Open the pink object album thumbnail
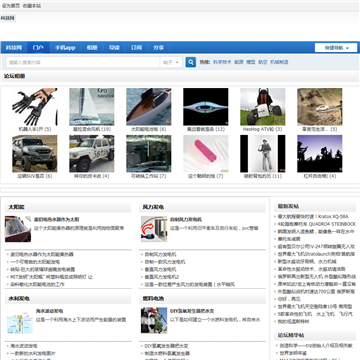 [x=206, y=154]
